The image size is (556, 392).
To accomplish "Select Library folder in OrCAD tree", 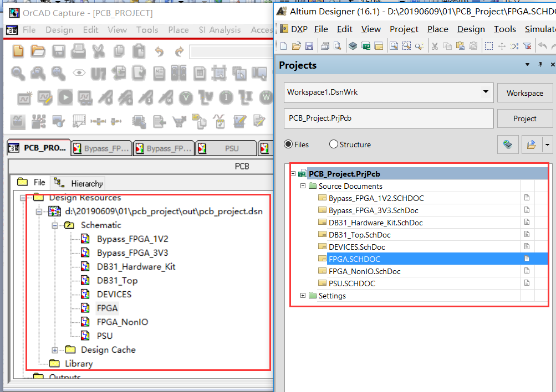I will tap(79, 364).
